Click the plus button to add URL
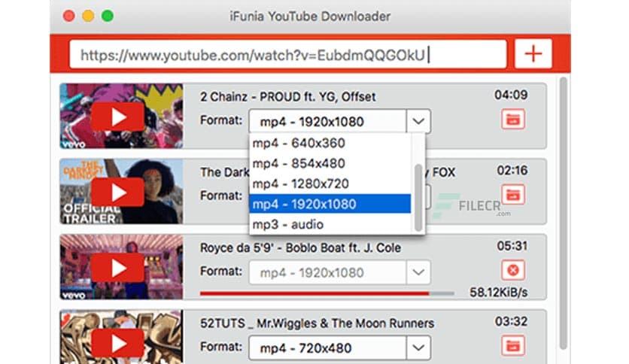 [533, 53]
